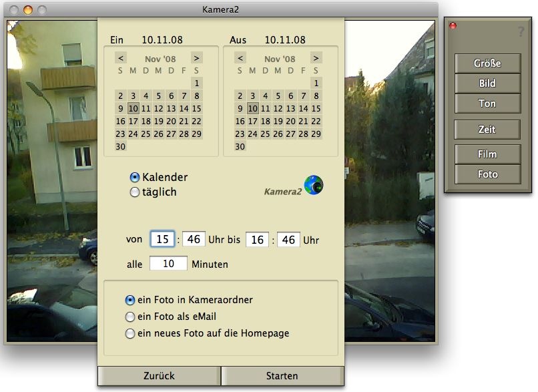Go to next month in Ein calendar

coord(197,58)
